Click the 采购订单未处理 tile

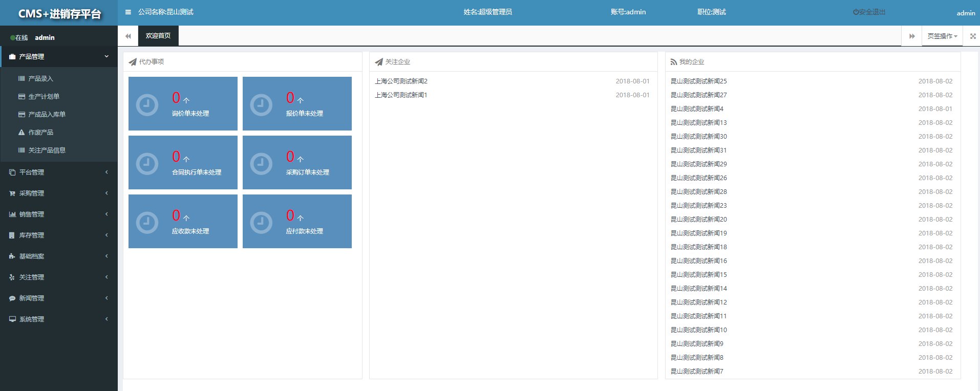click(x=297, y=163)
